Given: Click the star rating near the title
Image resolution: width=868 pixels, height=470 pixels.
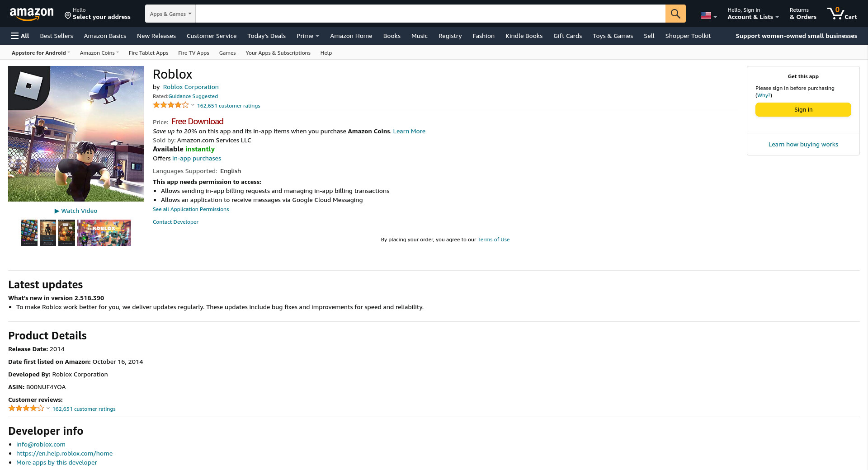Looking at the screenshot, I should pos(171,105).
